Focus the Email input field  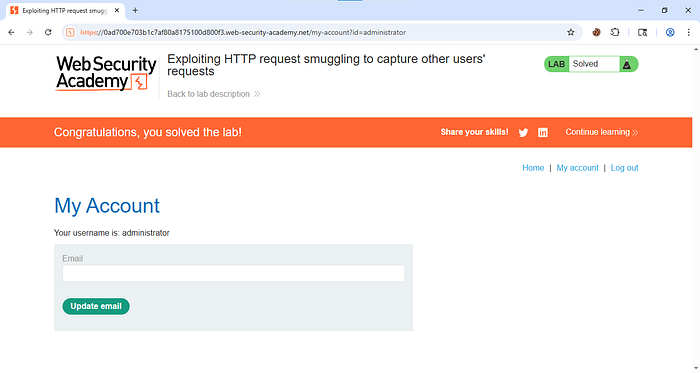coord(233,273)
